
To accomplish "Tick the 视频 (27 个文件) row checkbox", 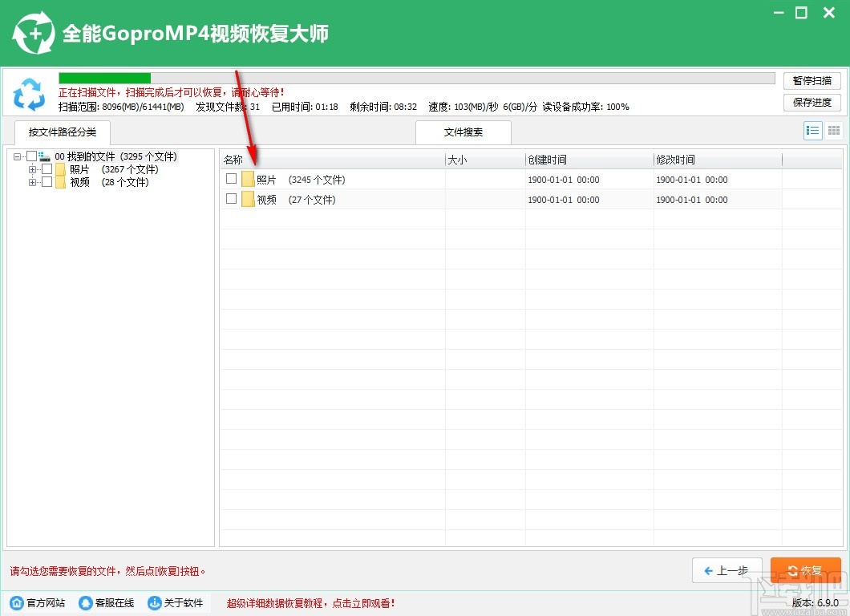I will (232, 198).
